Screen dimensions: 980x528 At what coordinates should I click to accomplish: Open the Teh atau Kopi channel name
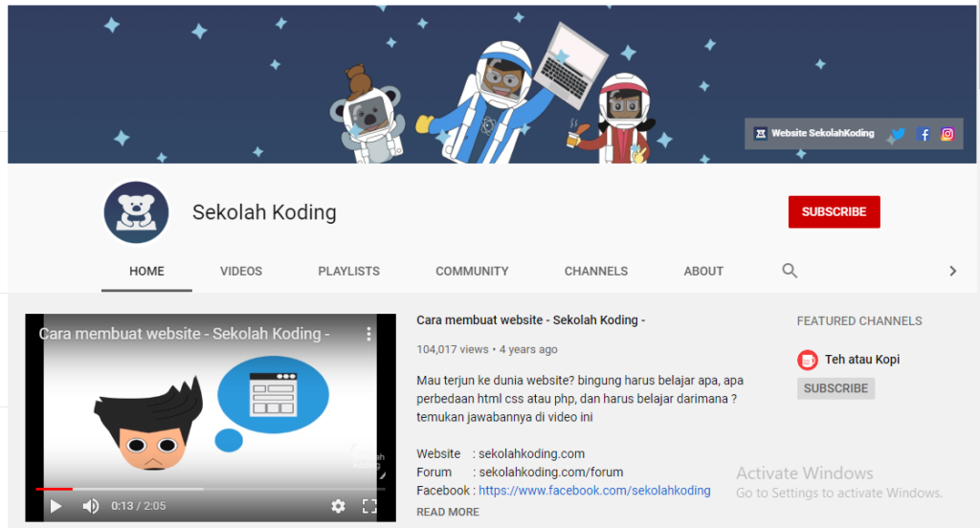[862, 360]
